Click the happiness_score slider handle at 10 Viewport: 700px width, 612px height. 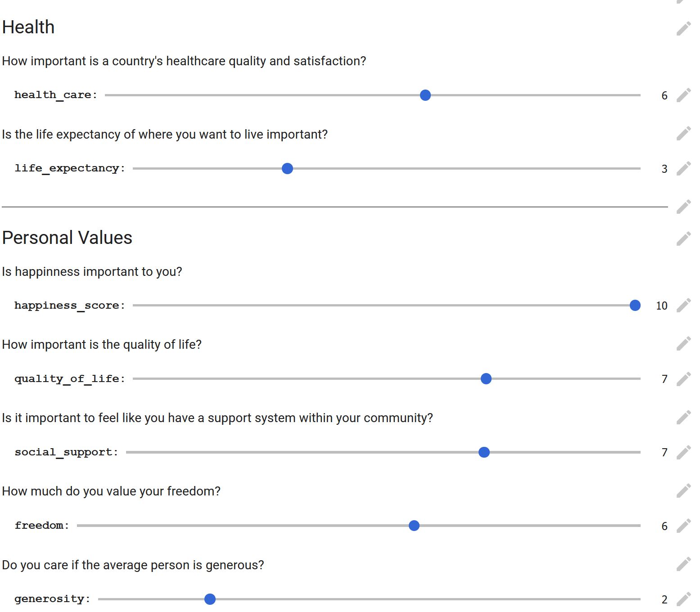[635, 306]
